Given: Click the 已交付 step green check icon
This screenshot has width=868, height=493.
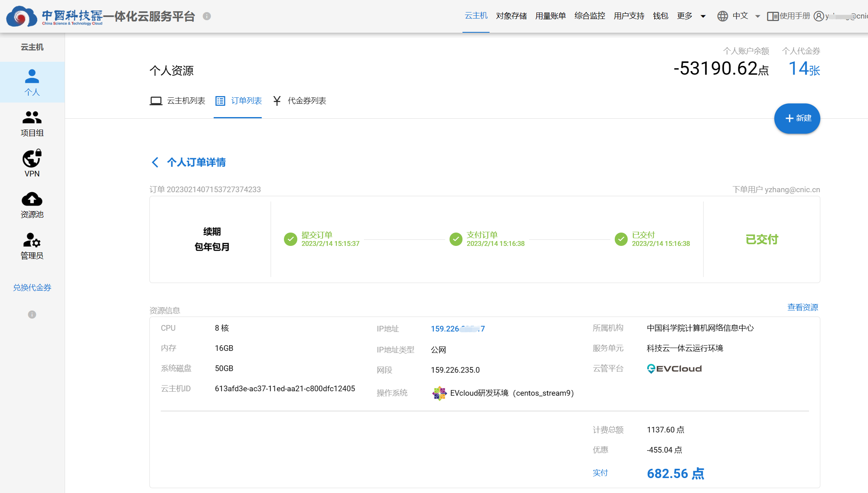Looking at the screenshot, I should pos(621,239).
